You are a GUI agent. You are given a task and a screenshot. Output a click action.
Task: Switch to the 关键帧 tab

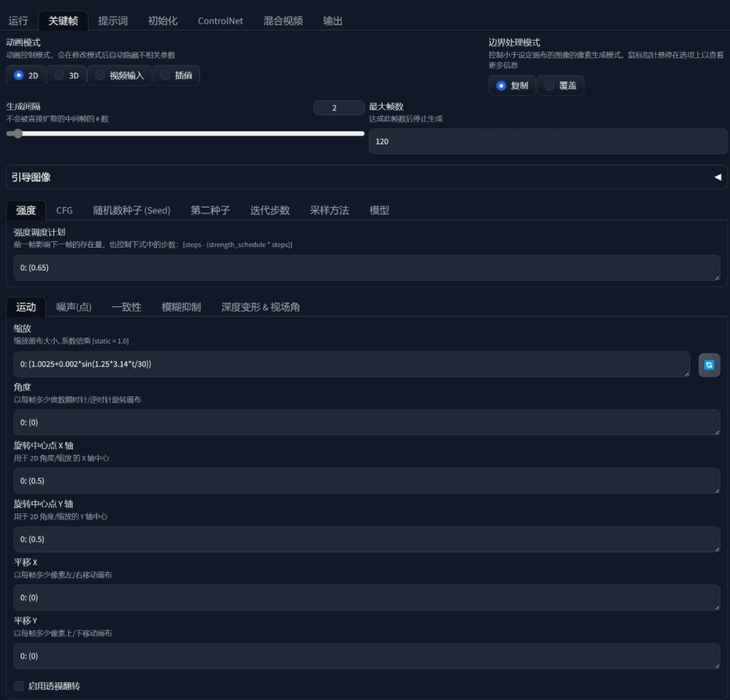click(64, 20)
